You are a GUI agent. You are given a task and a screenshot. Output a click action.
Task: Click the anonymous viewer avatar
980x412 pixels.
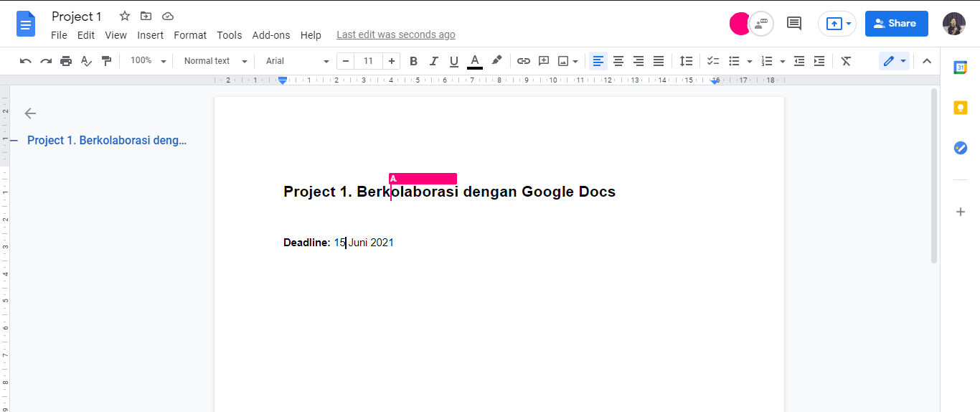click(x=760, y=24)
